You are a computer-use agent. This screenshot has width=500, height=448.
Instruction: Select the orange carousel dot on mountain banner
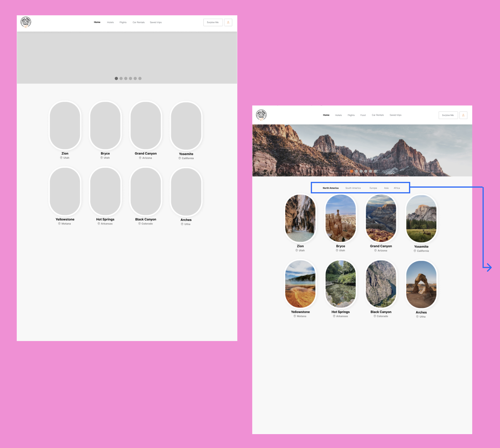tap(352, 171)
